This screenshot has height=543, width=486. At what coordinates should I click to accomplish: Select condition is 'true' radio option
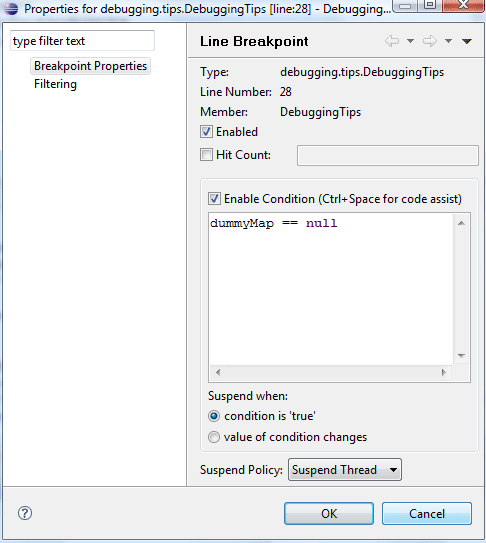[214, 416]
